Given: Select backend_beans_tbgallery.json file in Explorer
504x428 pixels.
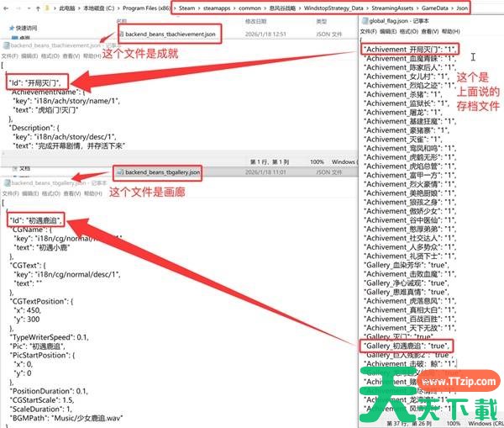Looking at the screenshot, I should point(163,172).
